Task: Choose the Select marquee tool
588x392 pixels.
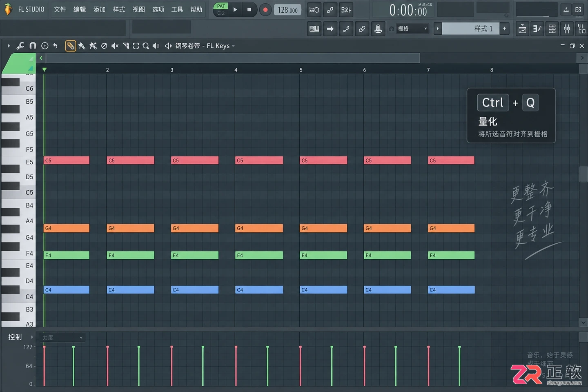Action: (x=136, y=46)
